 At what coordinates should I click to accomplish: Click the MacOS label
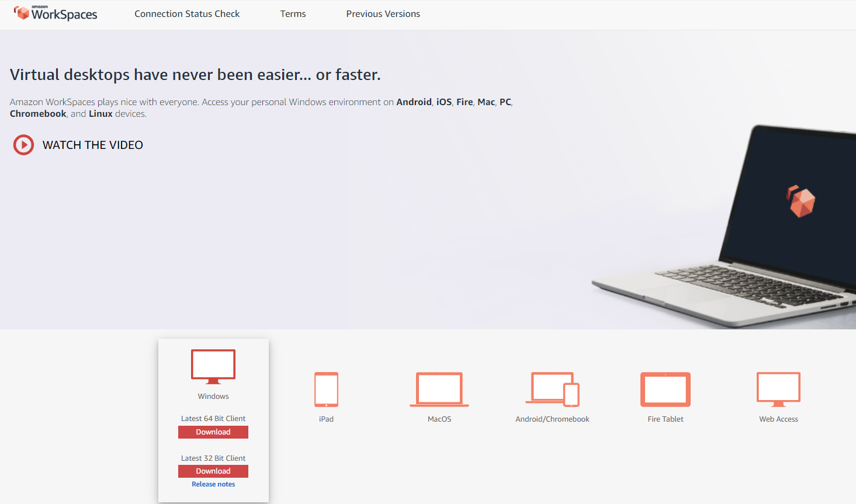[x=439, y=419]
